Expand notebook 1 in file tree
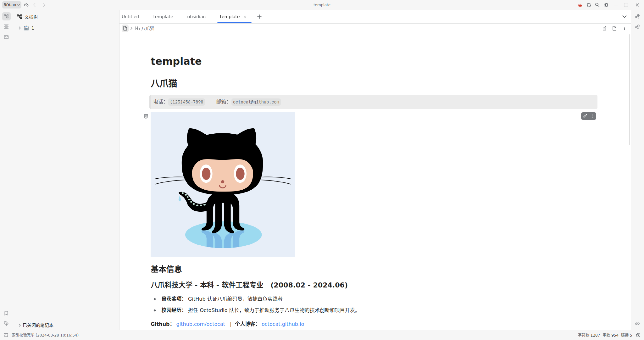 pos(19,28)
